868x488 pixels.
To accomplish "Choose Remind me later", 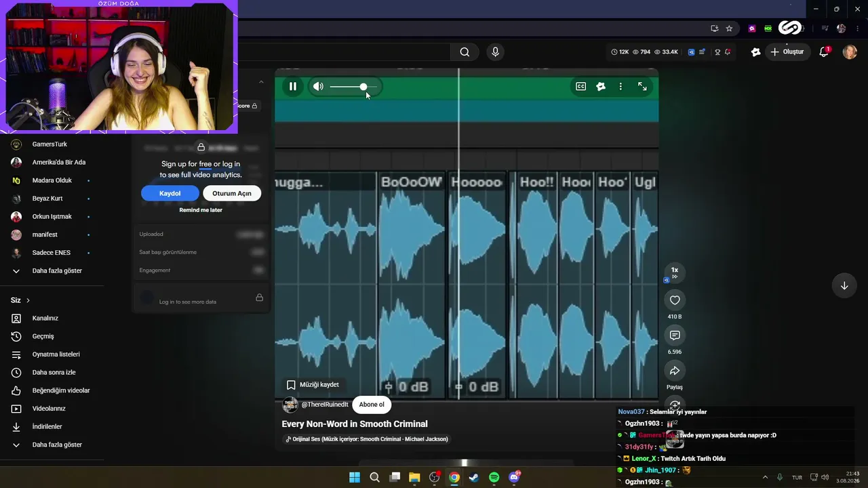I will click(x=201, y=210).
